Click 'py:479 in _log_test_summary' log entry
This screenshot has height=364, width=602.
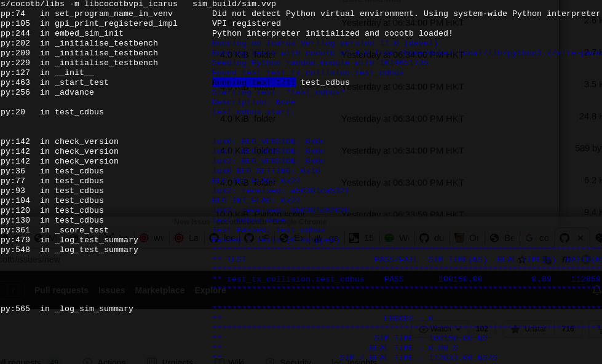click(69, 240)
